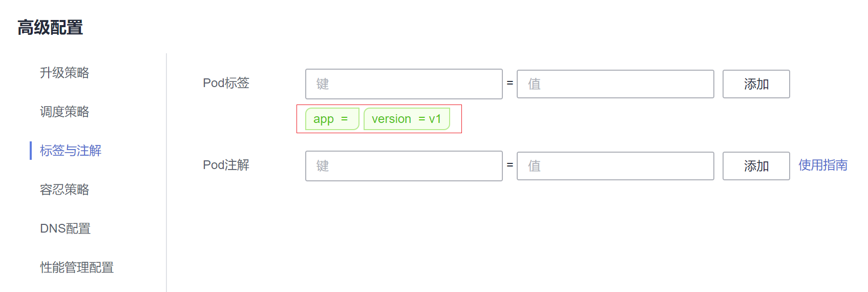Focus the Pod注解 key input field

pos(404,166)
